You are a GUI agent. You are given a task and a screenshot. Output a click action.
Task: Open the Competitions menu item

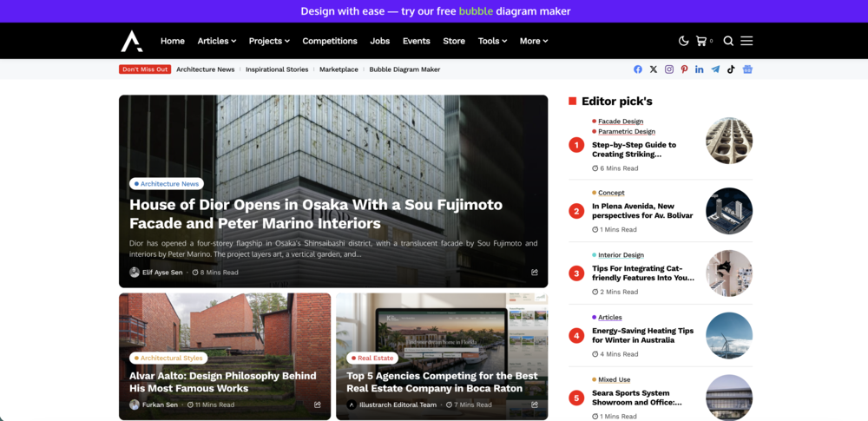330,41
